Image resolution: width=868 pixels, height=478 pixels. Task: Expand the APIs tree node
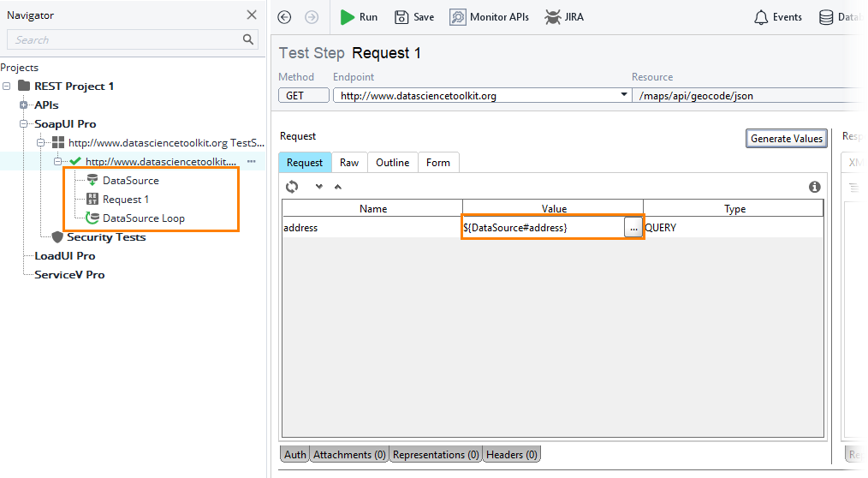(23, 105)
